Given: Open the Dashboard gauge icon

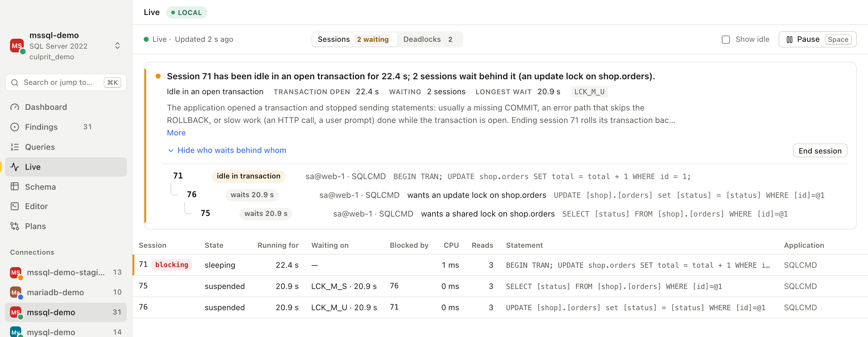Looking at the screenshot, I should [14, 107].
